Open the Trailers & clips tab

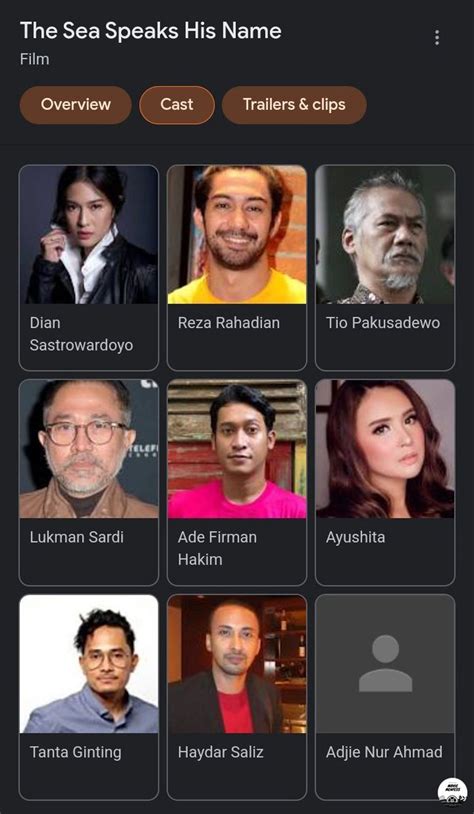point(294,105)
